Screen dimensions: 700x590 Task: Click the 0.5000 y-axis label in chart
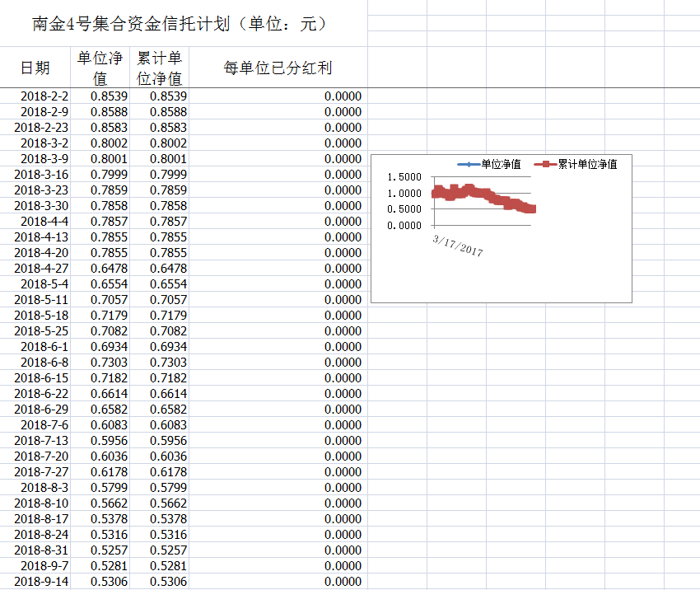click(x=404, y=209)
